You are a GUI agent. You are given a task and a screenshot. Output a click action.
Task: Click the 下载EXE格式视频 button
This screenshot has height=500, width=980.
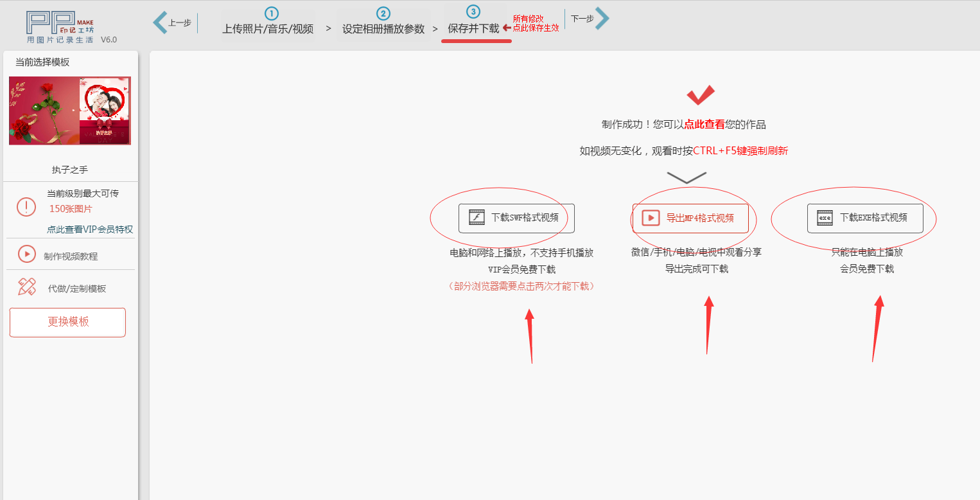coord(865,218)
